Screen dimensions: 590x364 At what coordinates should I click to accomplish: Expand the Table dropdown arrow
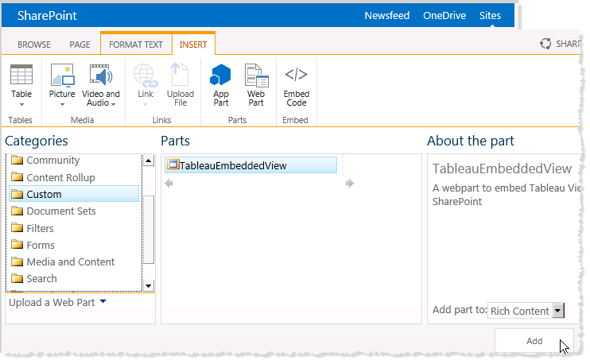(x=21, y=105)
